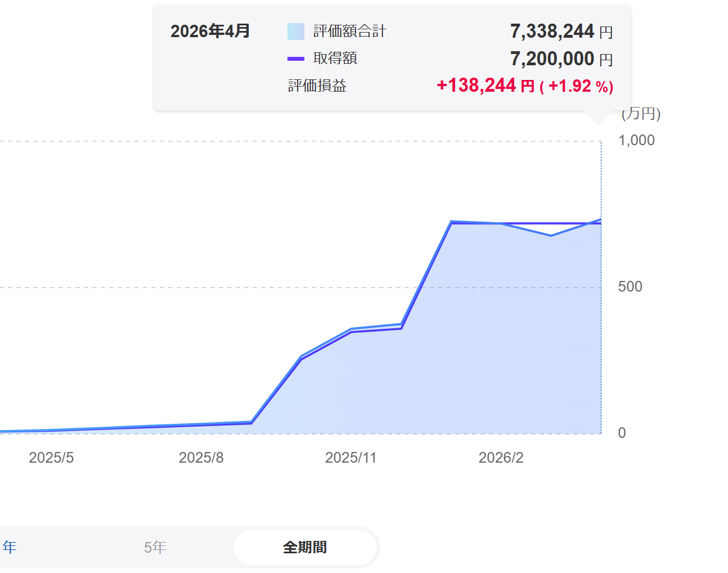The height and width of the screenshot is (573, 728).
Task: Click the partially visible 年 period tab
Action: [x=10, y=547]
